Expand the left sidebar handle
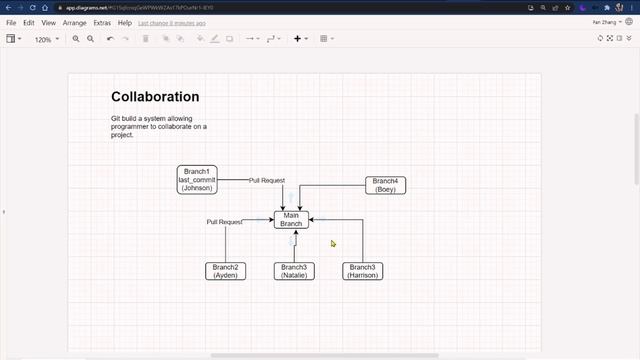Screen dimensions: 640x360 [x=4, y=212]
